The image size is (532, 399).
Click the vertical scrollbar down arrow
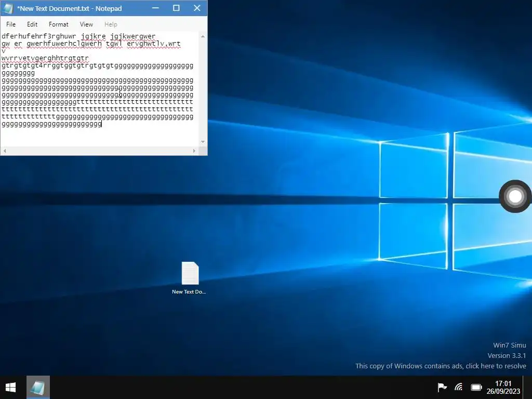pyautogui.click(x=203, y=142)
